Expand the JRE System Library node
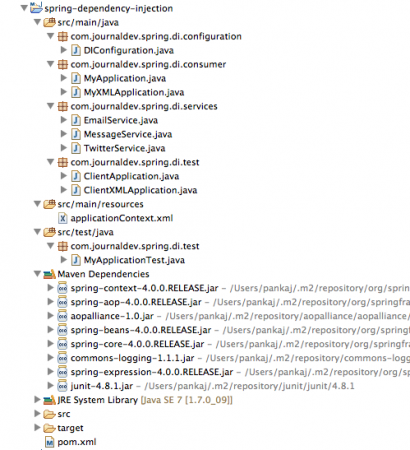 click(37, 400)
